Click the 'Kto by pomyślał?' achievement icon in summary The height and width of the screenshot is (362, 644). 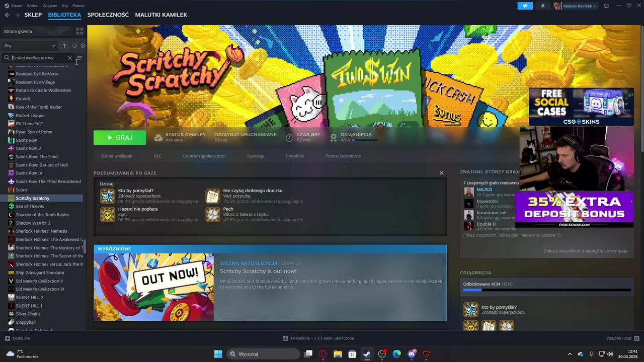(x=108, y=196)
